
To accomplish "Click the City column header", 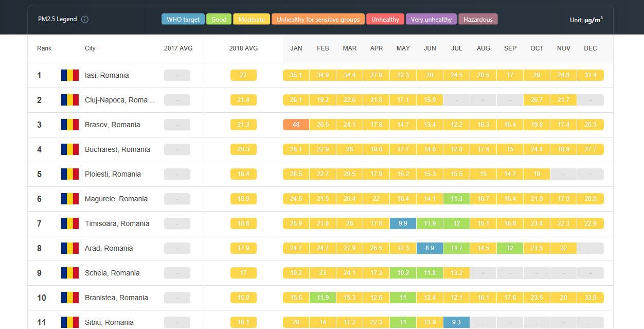I will 90,48.
